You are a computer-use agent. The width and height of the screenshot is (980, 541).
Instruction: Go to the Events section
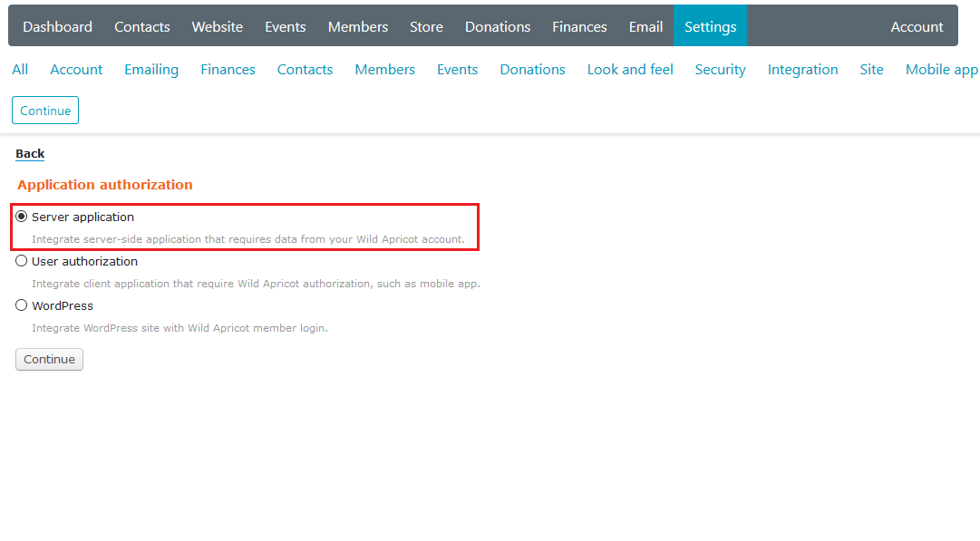(285, 25)
